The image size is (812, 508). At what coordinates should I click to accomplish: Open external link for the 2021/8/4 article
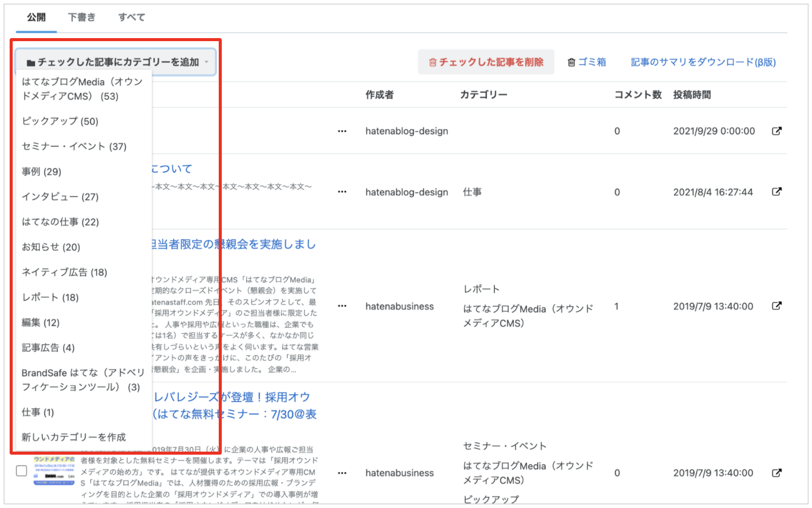click(x=776, y=192)
